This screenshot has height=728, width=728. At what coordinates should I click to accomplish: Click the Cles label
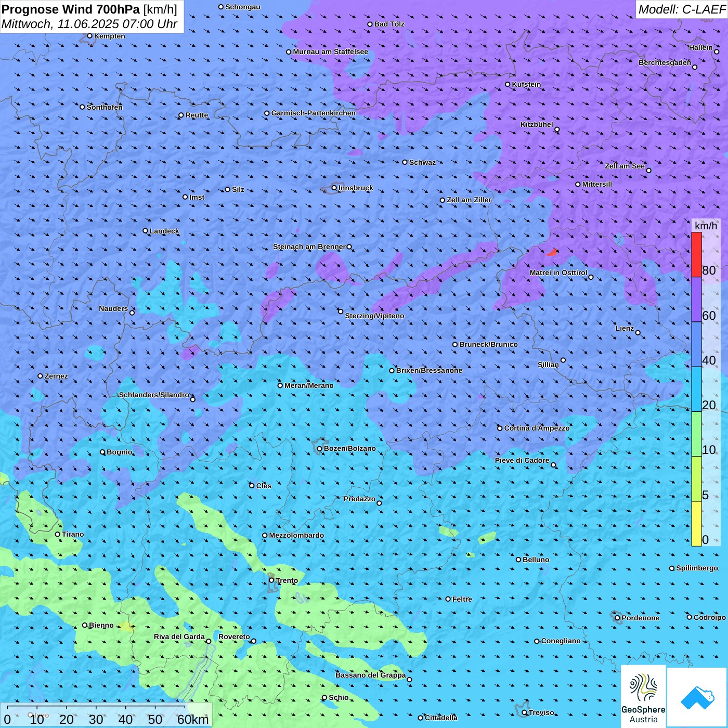264,486
